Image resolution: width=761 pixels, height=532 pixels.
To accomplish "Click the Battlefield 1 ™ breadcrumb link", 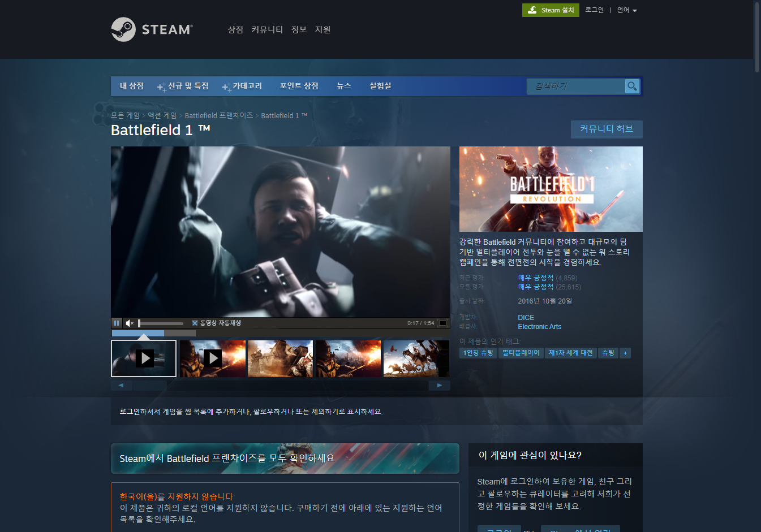I will click(x=284, y=115).
